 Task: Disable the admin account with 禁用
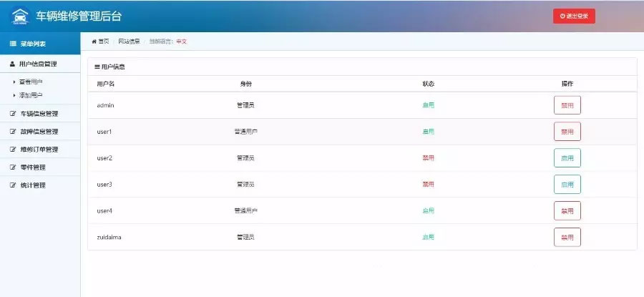coord(567,105)
